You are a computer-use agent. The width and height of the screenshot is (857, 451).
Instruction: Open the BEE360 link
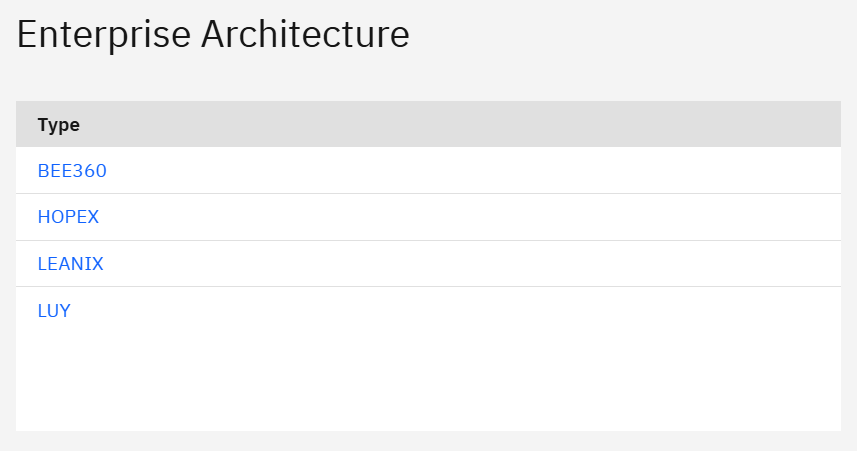72,171
